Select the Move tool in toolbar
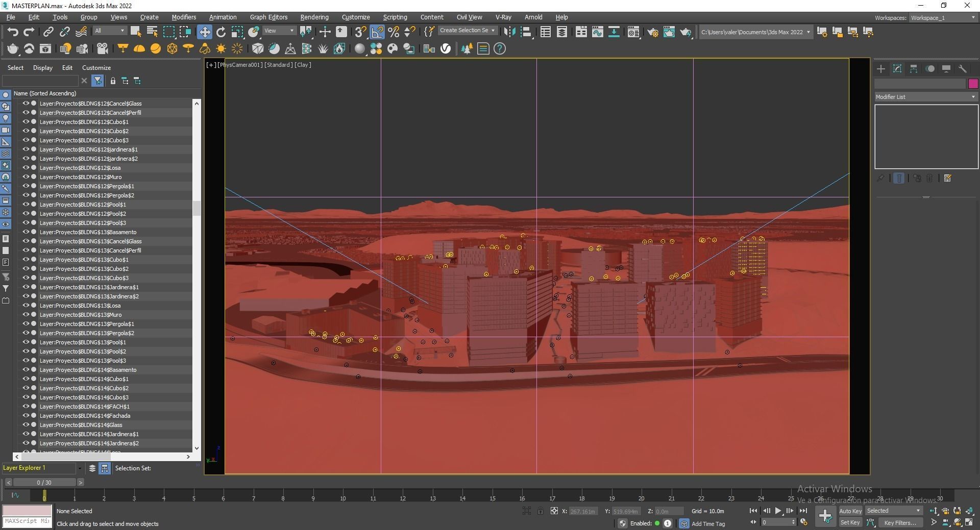This screenshot has height=530, width=980. (204, 32)
